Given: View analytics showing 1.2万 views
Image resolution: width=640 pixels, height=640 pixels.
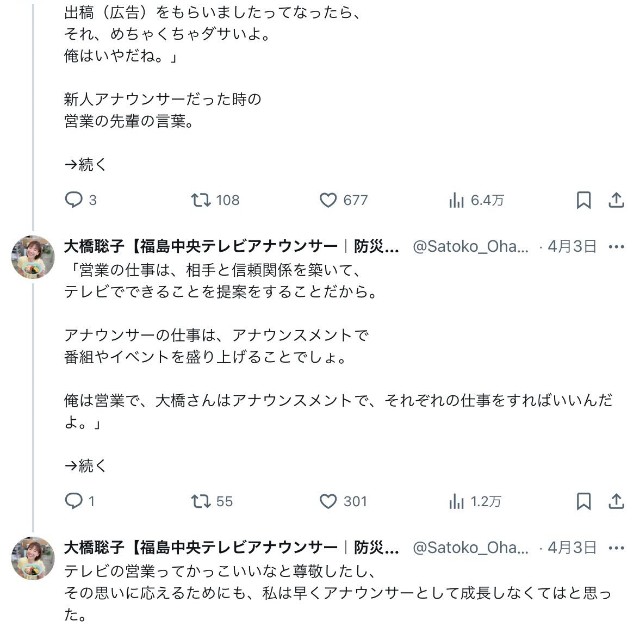Looking at the screenshot, I should 457,501.
